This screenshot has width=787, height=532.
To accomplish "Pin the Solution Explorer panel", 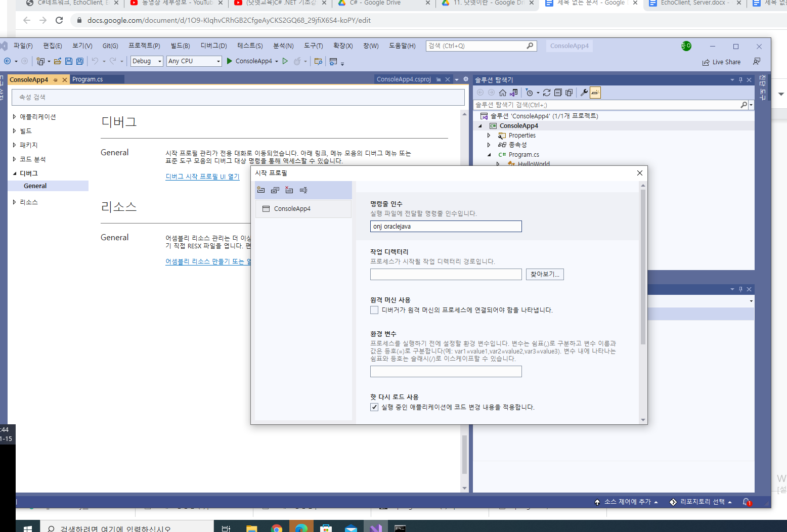I will 740,80.
